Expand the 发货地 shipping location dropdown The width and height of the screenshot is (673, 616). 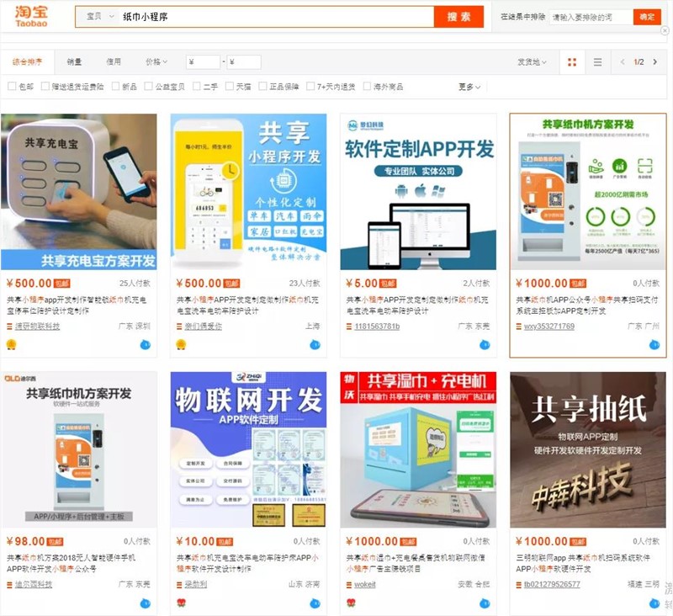[532, 62]
